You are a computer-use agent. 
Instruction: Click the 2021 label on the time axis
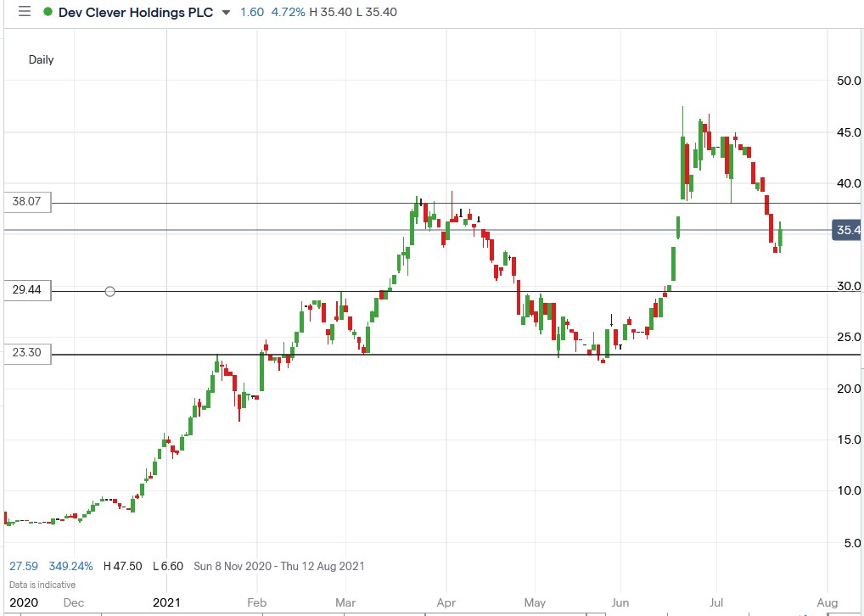[x=167, y=602]
